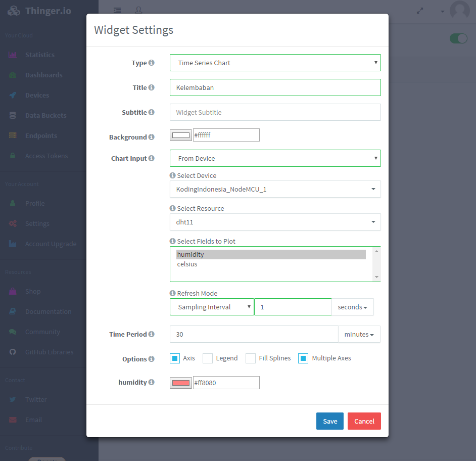Click the Endpoints icon in sidebar
This screenshot has height=461, width=476.
coord(13,135)
